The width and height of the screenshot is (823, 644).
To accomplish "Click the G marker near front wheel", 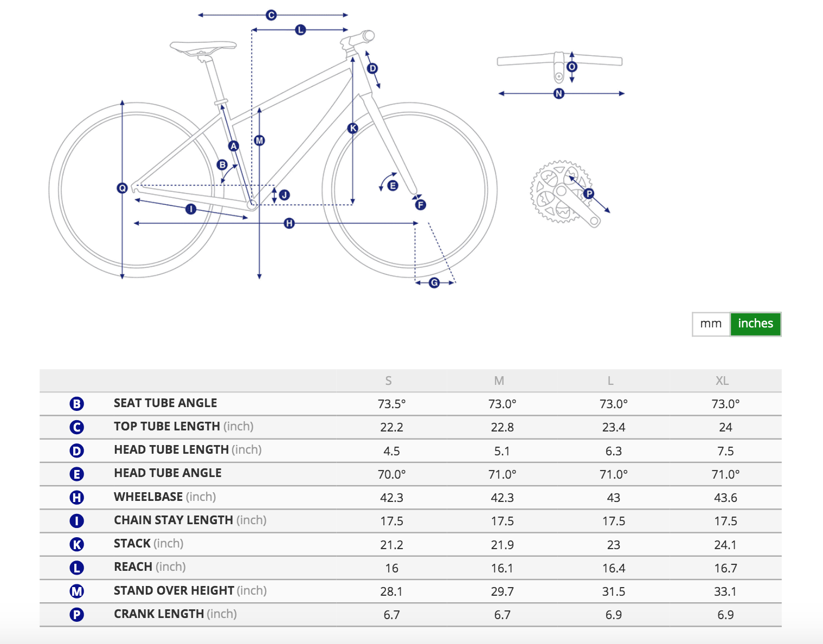I will coord(434,282).
